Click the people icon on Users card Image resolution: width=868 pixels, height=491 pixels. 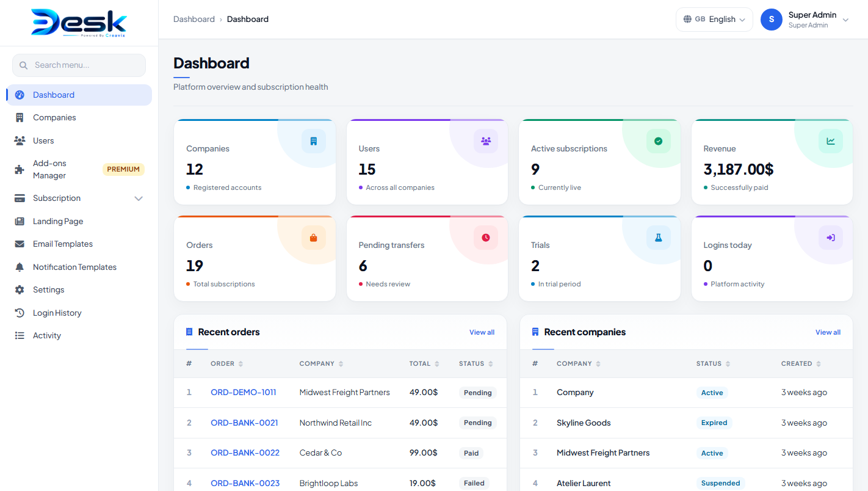486,141
